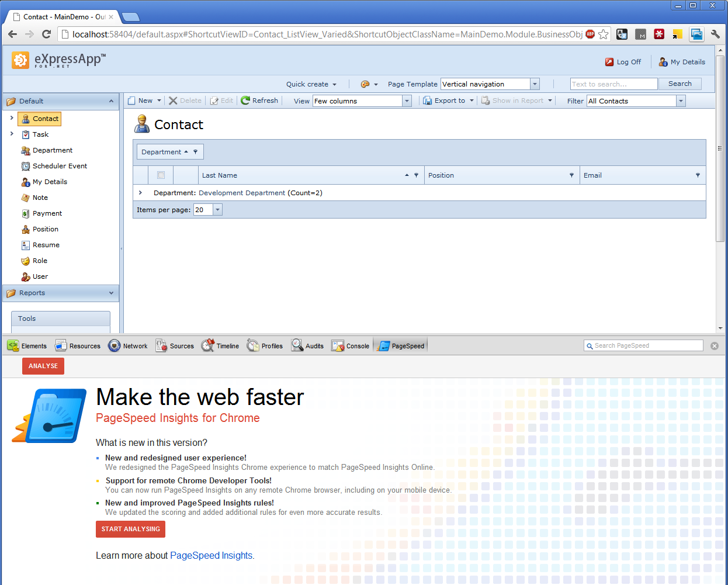The width and height of the screenshot is (728, 585).
Task: Click the Refresh toolbar button
Action: click(x=259, y=101)
